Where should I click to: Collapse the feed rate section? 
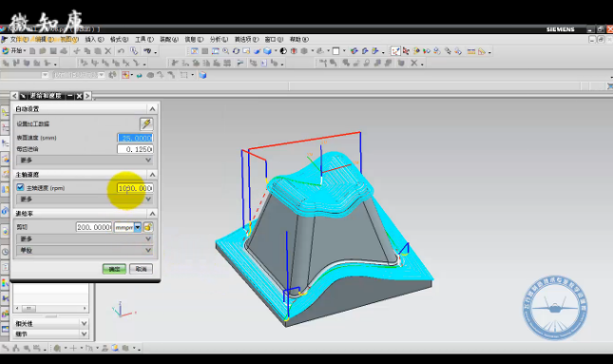(x=152, y=214)
